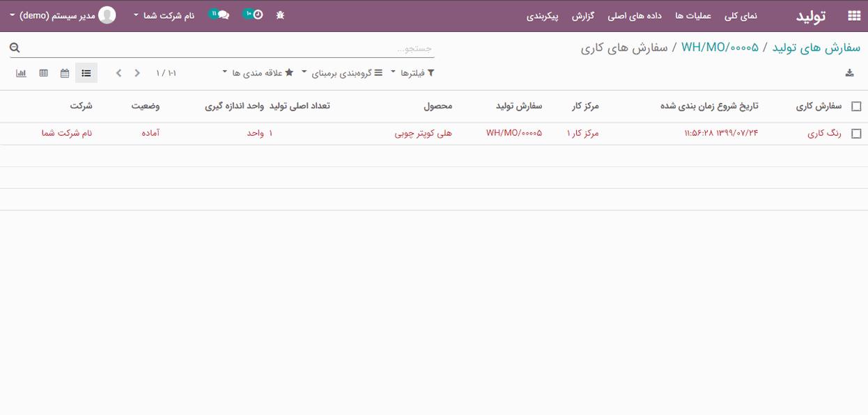Image resolution: width=868 pixels, height=415 pixels.
Task: Open the نمای کلی menu
Action: pos(741,15)
